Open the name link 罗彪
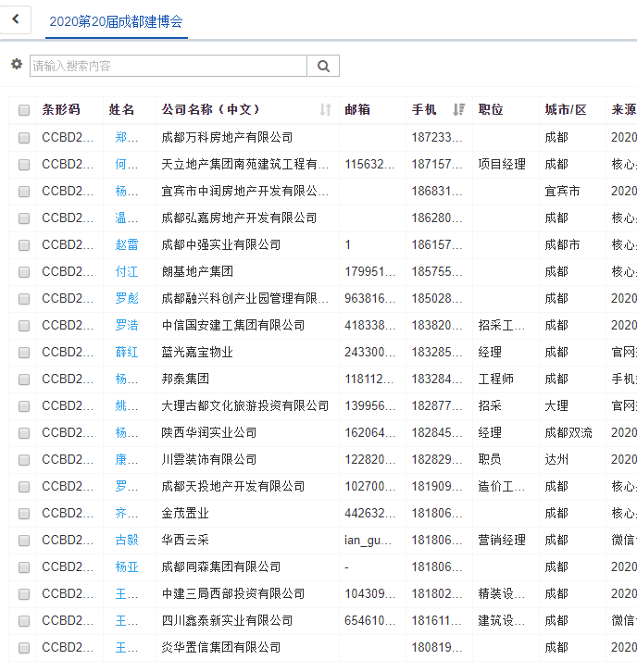Viewport: 637px width, 672px height. (127, 298)
